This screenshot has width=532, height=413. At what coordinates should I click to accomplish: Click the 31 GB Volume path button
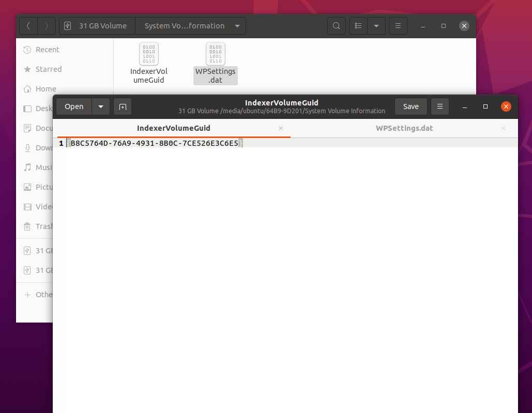pyautogui.click(x=97, y=26)
